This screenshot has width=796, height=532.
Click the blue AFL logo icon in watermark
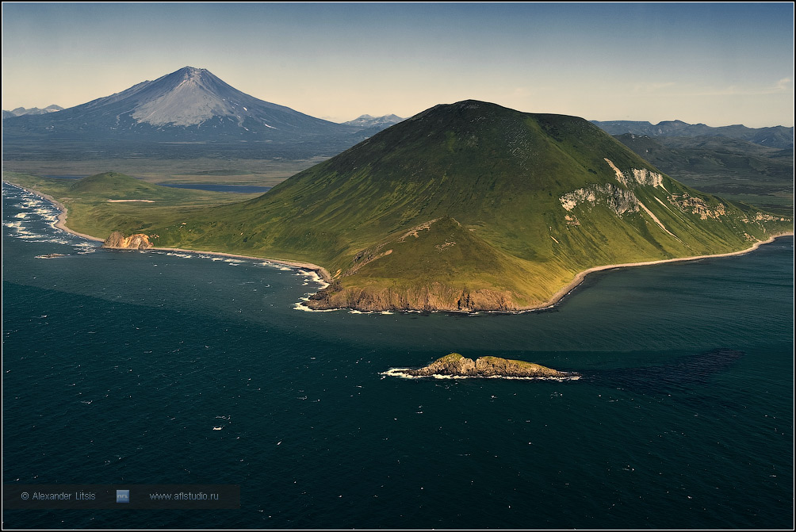pyautogui.click(x=122, y=496)
